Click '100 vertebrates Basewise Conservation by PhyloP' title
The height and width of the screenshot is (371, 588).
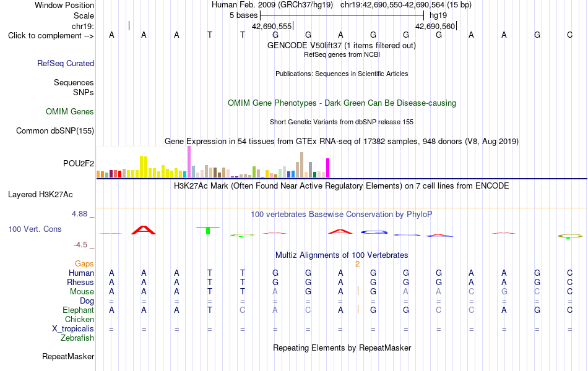point(342,215)
